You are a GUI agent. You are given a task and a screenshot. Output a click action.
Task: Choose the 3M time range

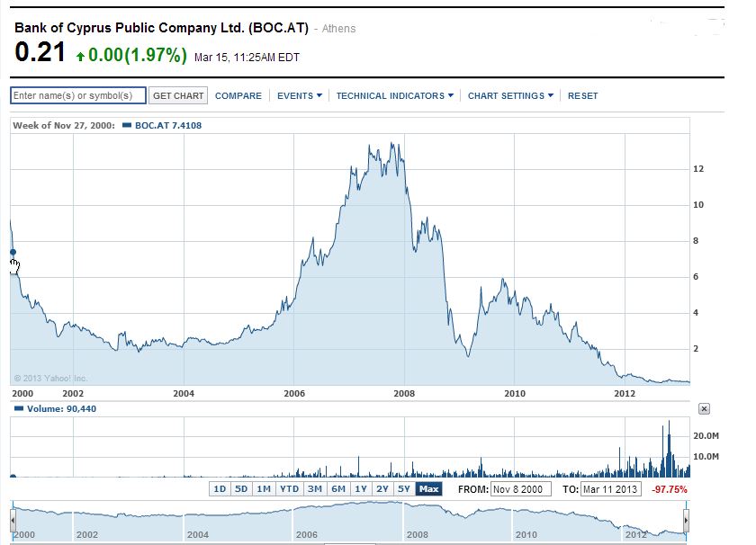[315, 489]
